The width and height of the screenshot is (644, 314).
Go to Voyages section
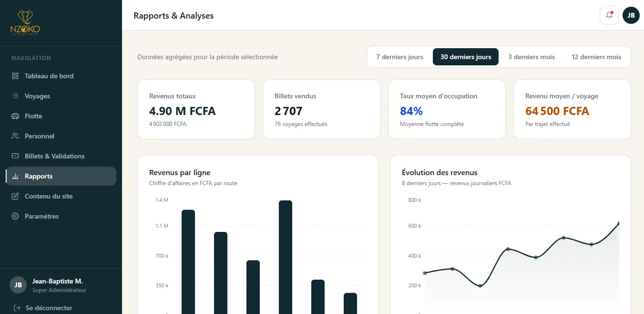(x=61, y=96)
